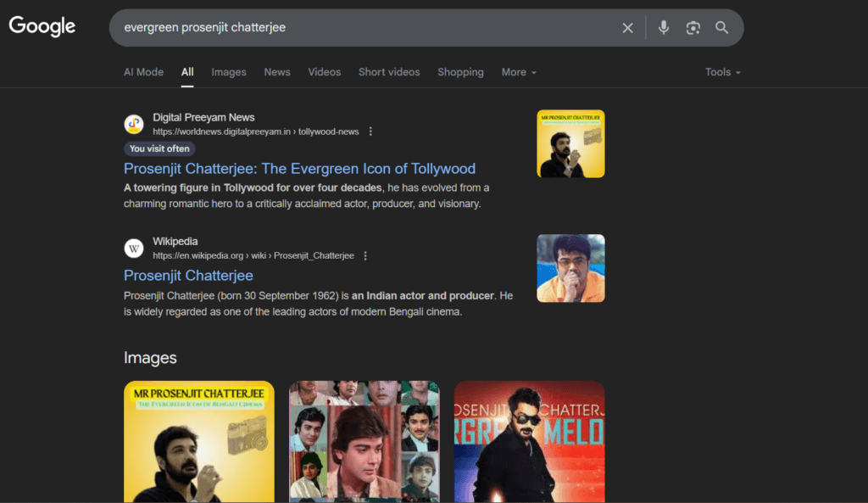868x503 pixels.
Task: Open the yellow MR PROSENJIT CHATTERJEE image
Action: pos(198,442)
